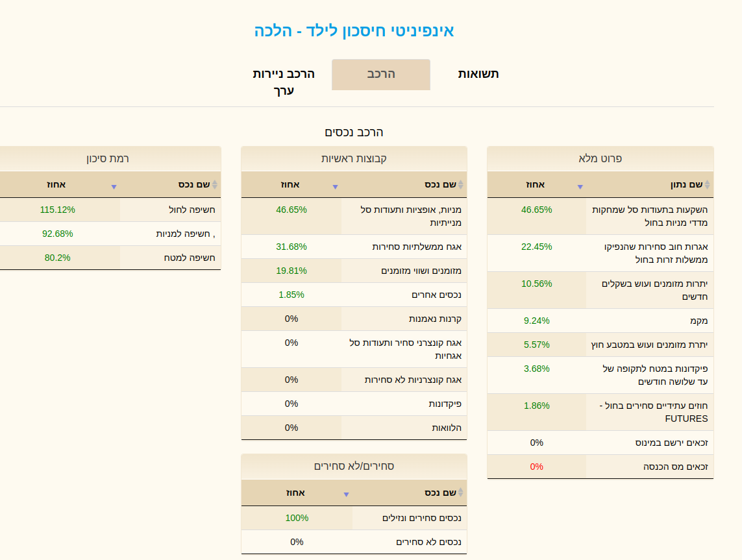Click אחוז header in סחירים/לא סחירים

point(297,493)
